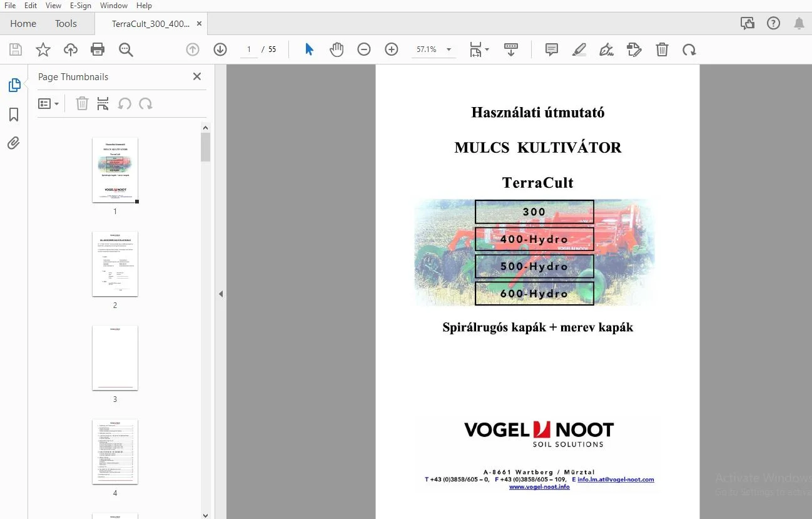
Task: Click thumbnails scrollbar up arrow
Action: pyautogui.click(x=206, y=128)
